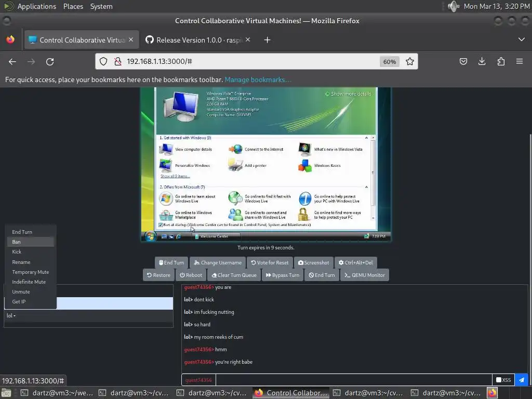
Task: Open the QEMU Monitor
Action: point(365,275)
